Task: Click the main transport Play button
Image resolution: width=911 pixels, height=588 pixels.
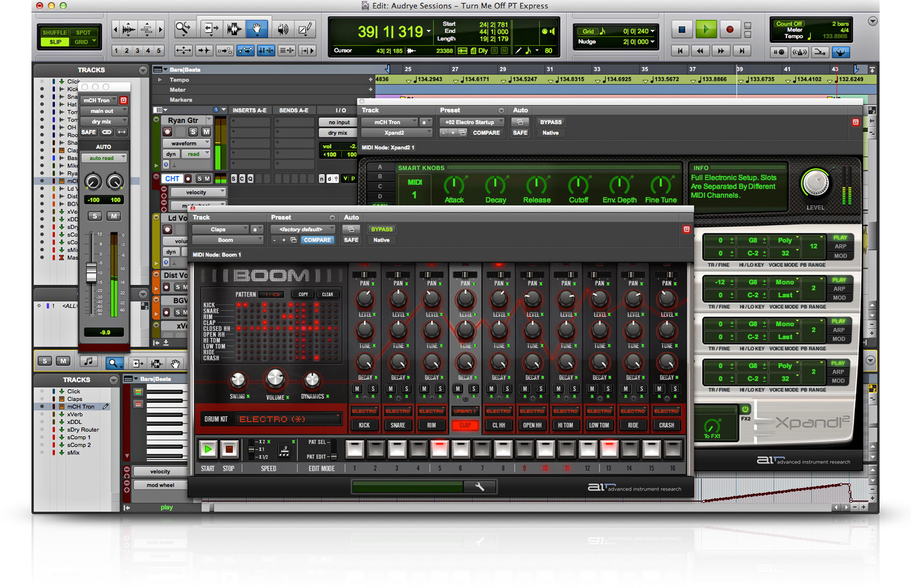Action: [705, 29]
